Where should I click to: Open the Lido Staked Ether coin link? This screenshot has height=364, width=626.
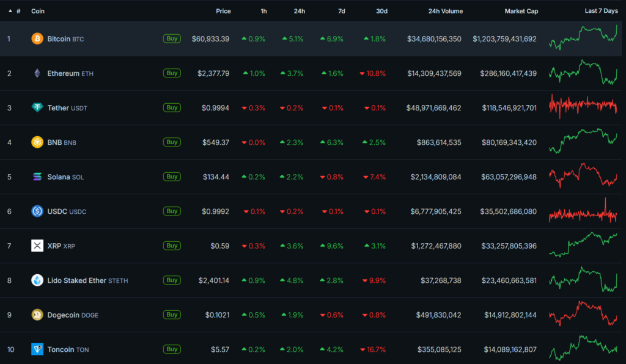76,280
